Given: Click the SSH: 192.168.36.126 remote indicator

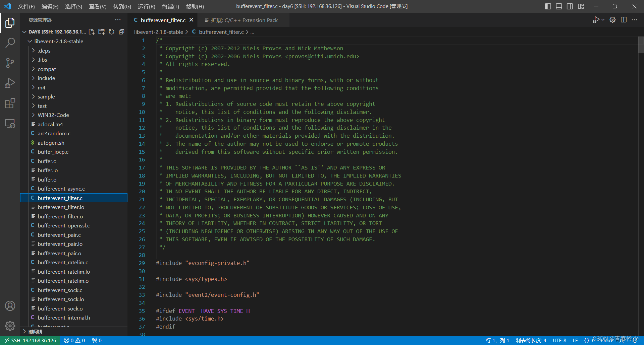Looking at the screenshot, I should click(30, 340).
